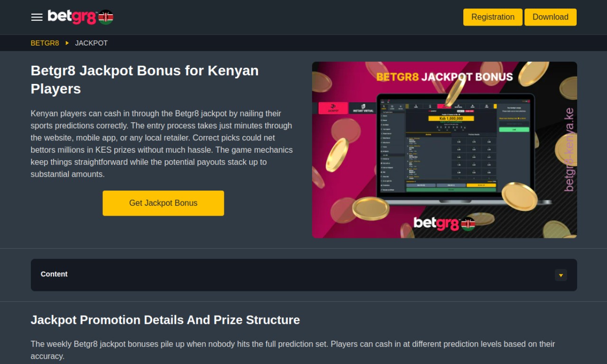Click the Kenyan flag icon in header
Viewport: 607px width, 364px height.
click(106, 17)
